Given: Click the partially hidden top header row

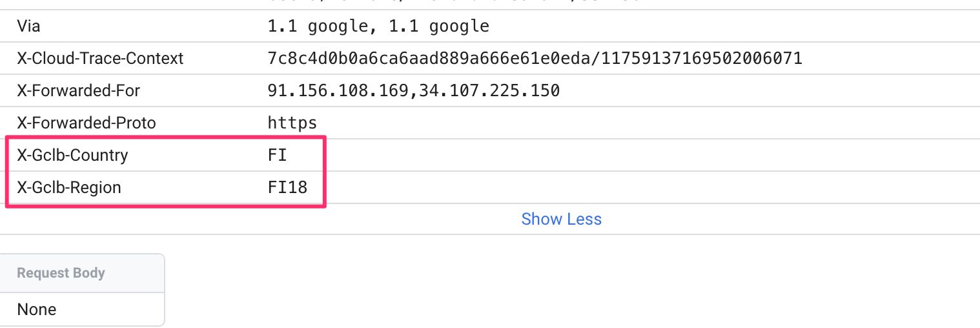Looking at the screenshot, I should click(490, 5).
